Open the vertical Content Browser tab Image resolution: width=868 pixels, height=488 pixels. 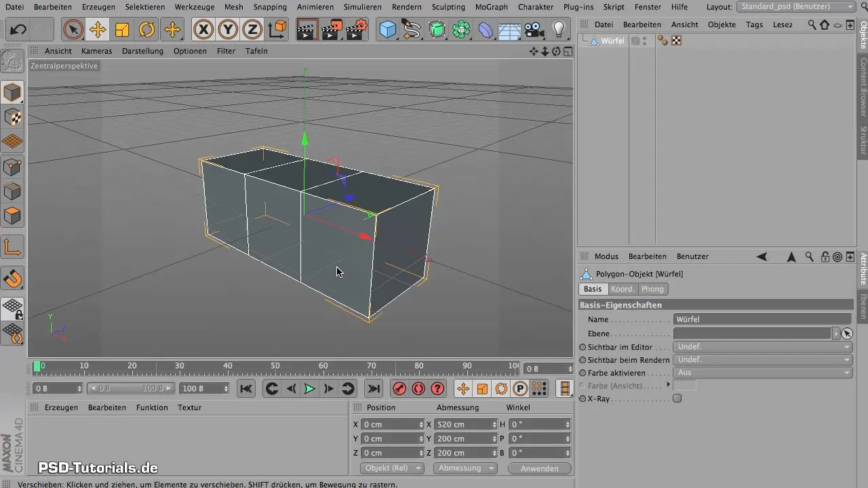863,87
